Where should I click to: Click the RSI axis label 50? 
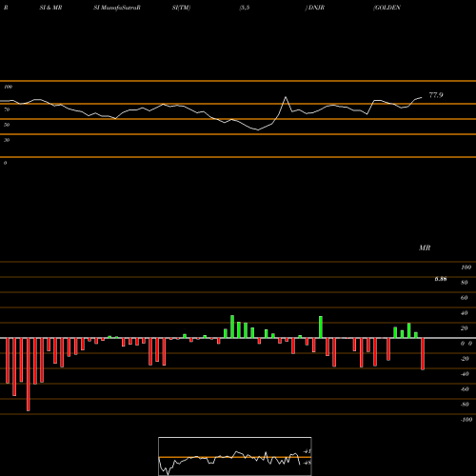[x=7, y=125]
